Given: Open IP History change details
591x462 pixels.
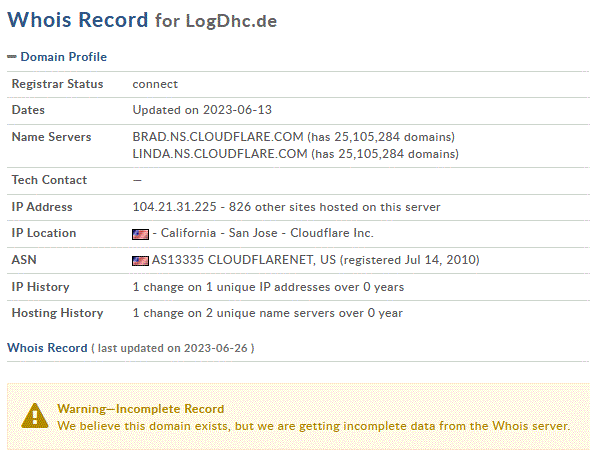Looking at the screenshot, I should (x=268, y=287).
